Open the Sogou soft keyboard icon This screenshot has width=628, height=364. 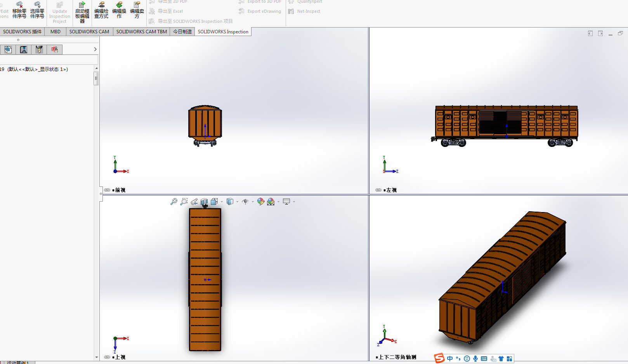(x=484, y=359)
